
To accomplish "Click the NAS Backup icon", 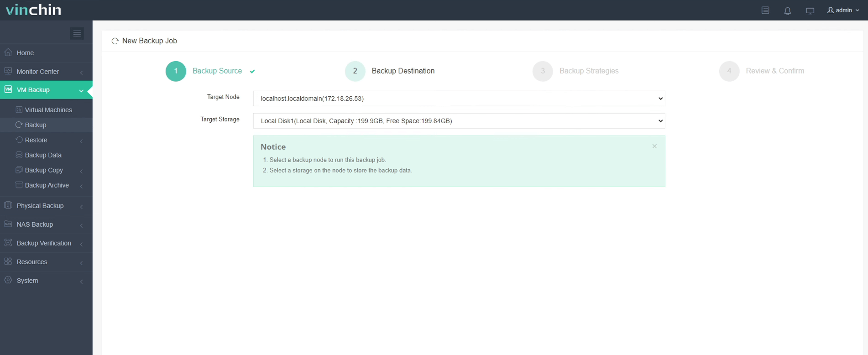I will 8,224.
